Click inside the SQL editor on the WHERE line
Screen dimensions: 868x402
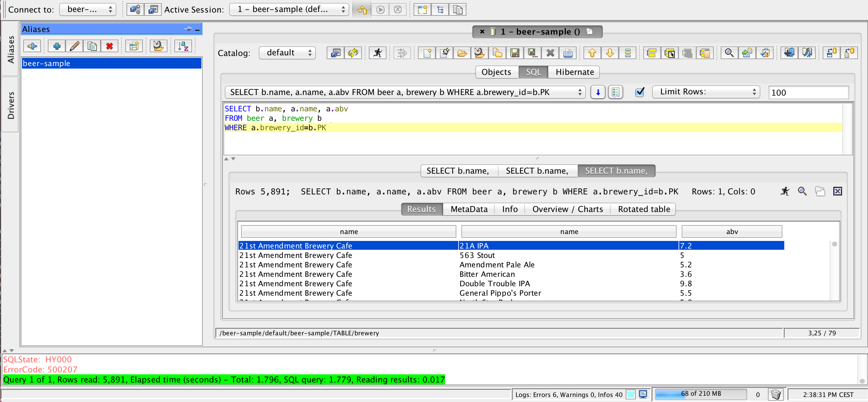tap(533, 128)
